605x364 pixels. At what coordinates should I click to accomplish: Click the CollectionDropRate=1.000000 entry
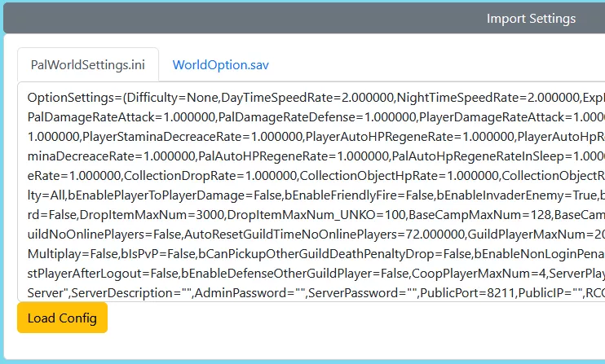click(210, 176)
